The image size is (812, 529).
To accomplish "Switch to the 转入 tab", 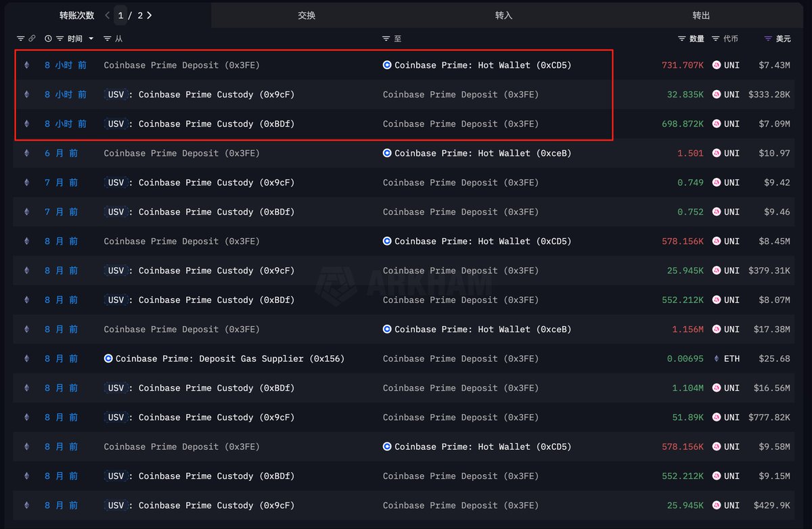I will point(504,15).
